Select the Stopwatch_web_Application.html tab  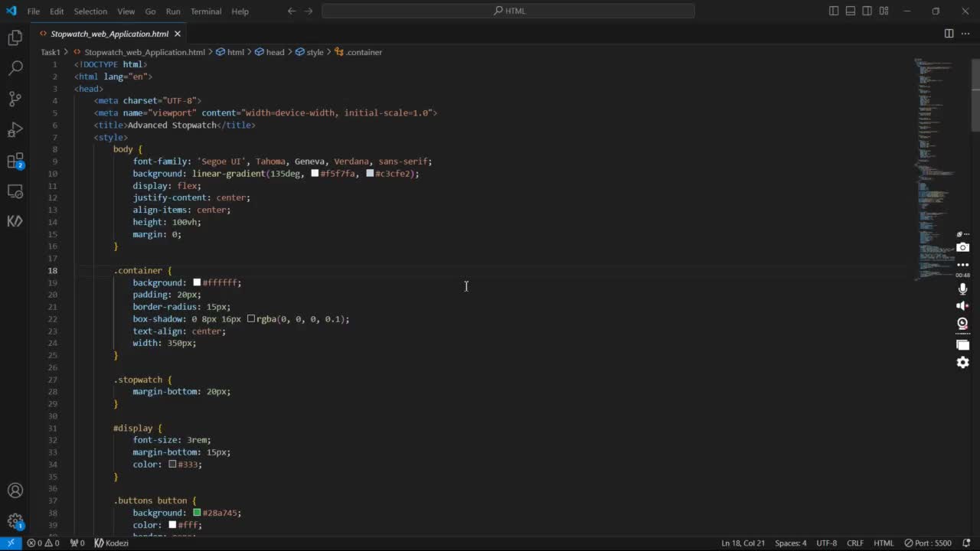109,34
